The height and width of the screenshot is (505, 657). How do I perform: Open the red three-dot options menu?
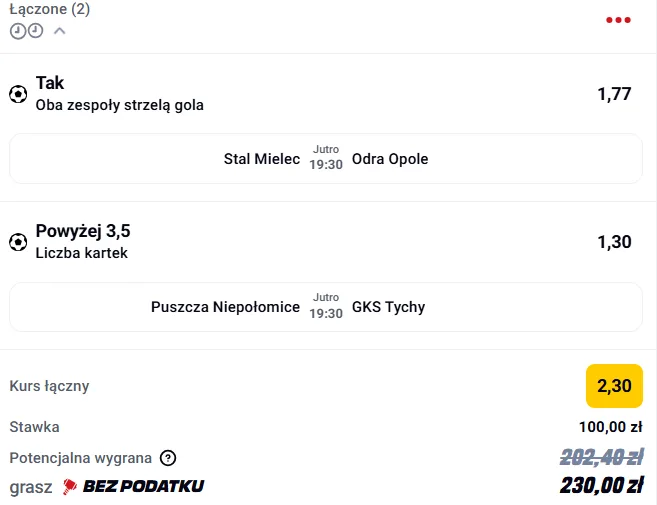(618, 20)
